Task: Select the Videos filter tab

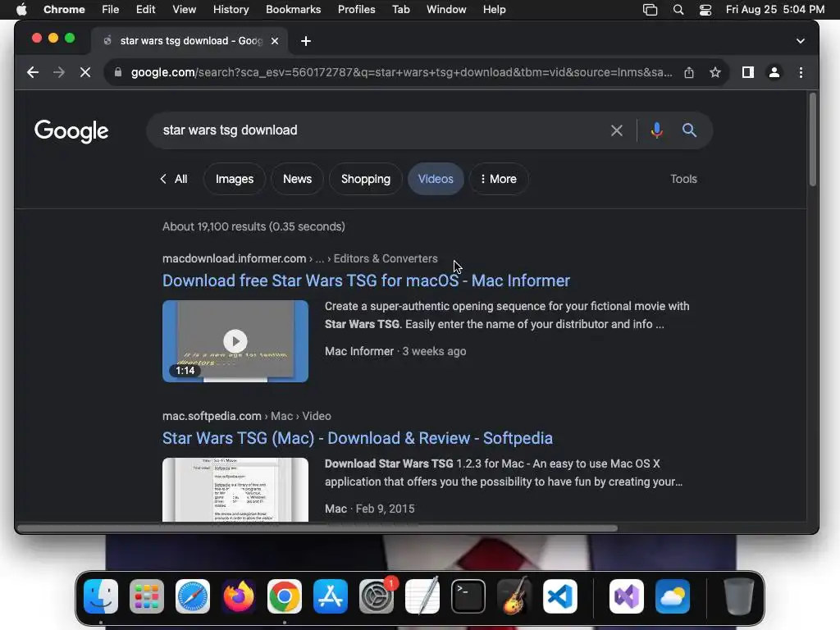Action: click(x=436, y=179)
